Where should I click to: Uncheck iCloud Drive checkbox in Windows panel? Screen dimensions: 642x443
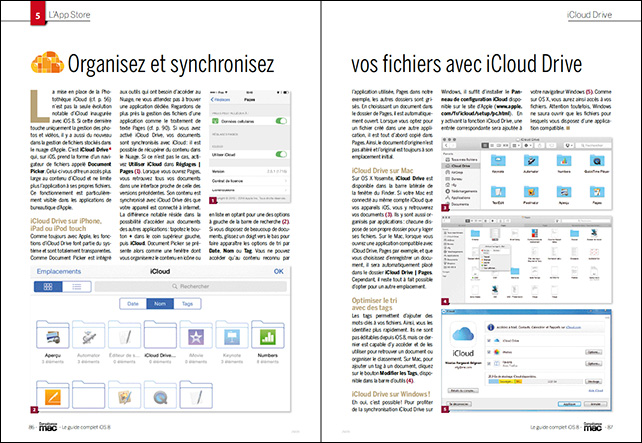click(488, 341)
